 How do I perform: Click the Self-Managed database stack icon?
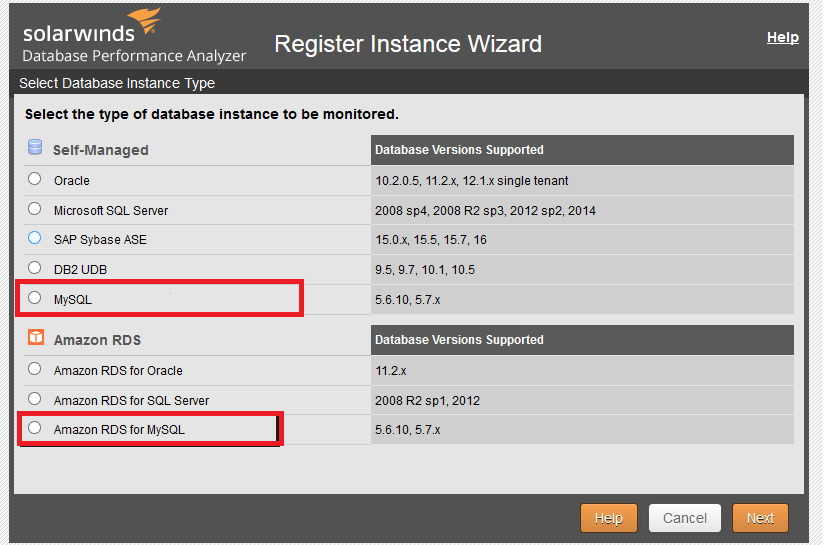click(x=35, y=147)
